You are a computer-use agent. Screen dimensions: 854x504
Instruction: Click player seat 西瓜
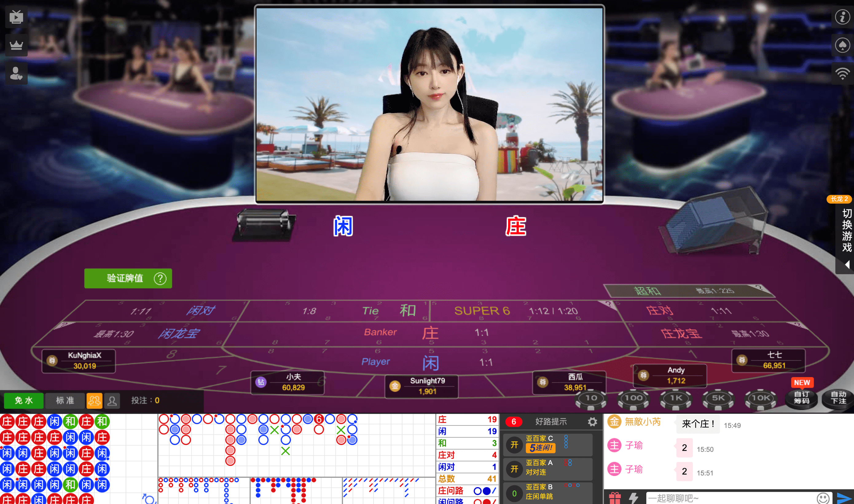pos(569,382)
